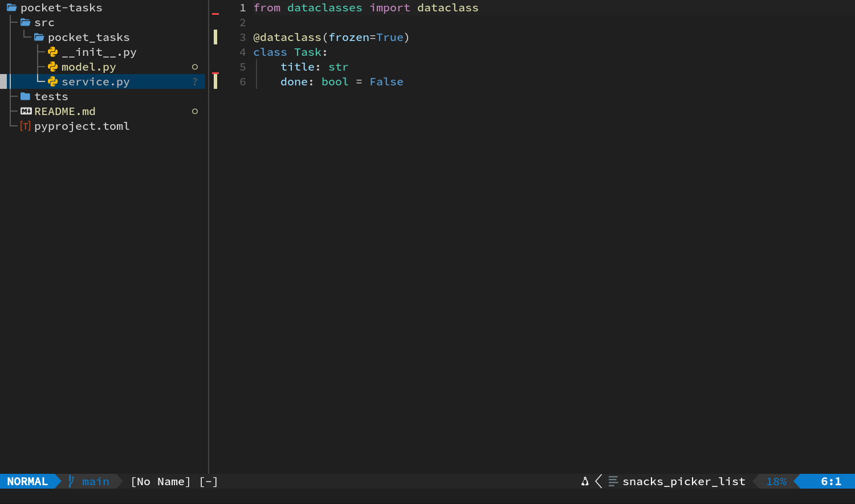This screenshot has width=855, height=504.
Task: Click the 'Task' class name
Action: click(x=308, y=52)
